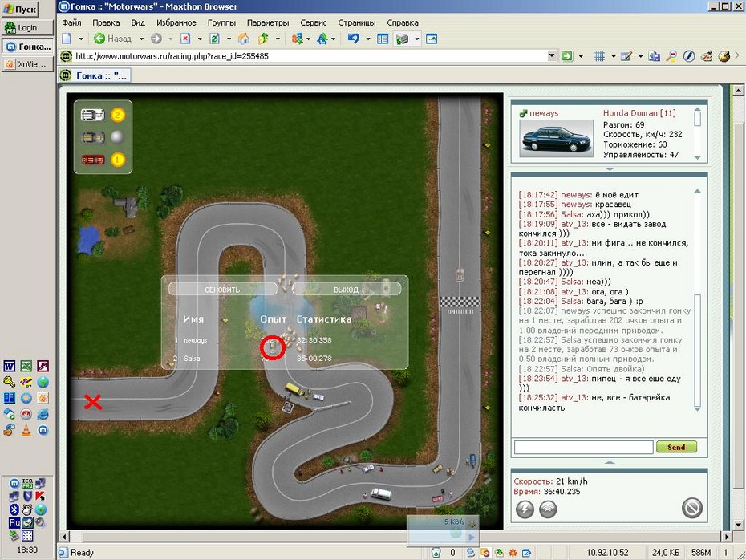Collapse the chat panel via triangle below Send
The height and width of the screenshot is (560, 746).
coord(610,462)
